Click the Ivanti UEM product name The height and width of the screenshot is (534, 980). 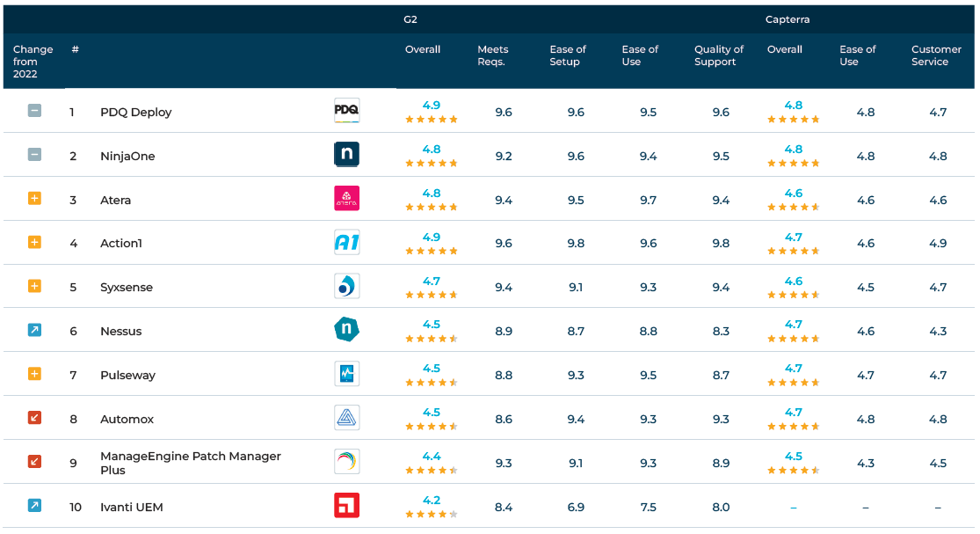[x=131, y=507]
